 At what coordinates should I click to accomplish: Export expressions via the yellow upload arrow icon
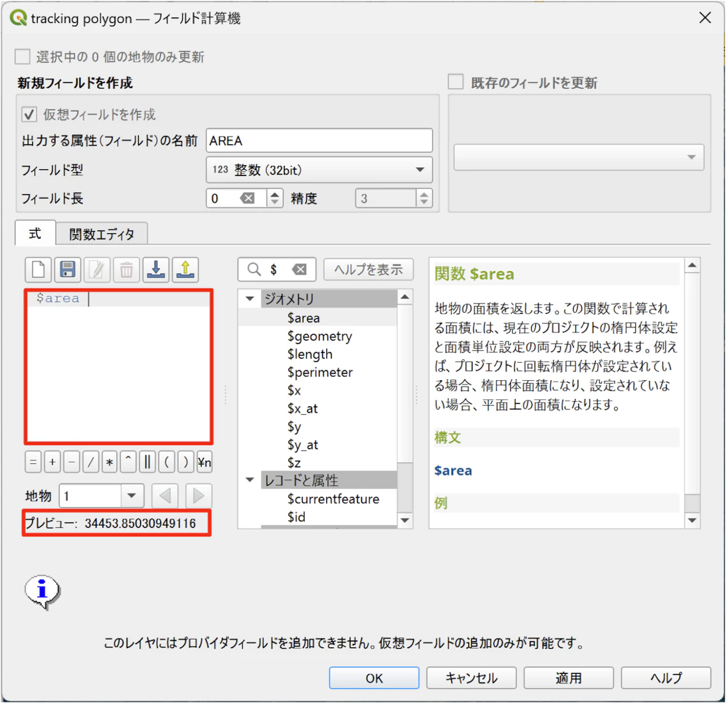point(185,270)
